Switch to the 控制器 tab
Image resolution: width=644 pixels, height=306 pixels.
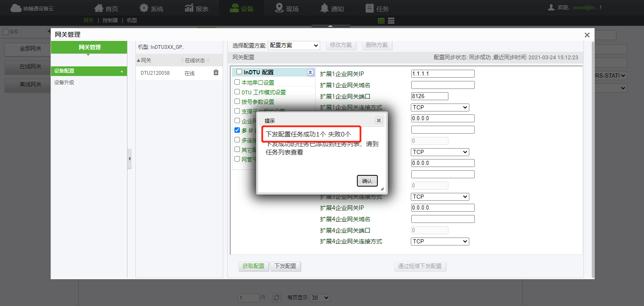111,20
